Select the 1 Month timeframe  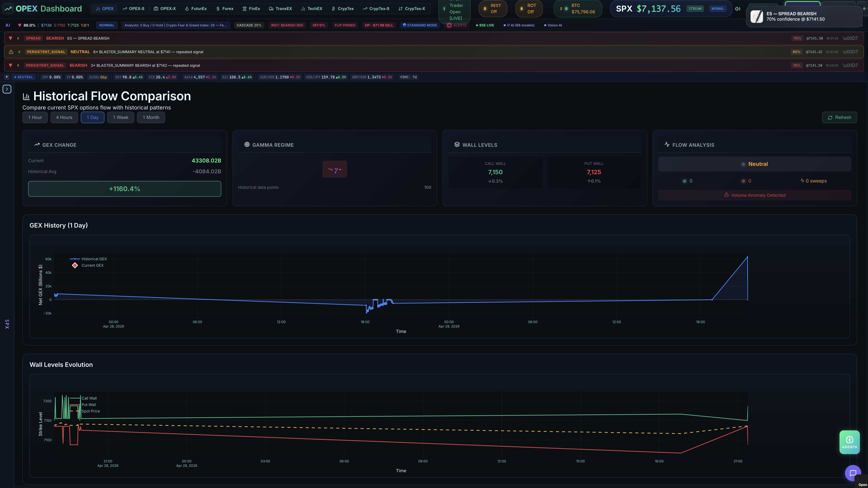click(151, 118)
